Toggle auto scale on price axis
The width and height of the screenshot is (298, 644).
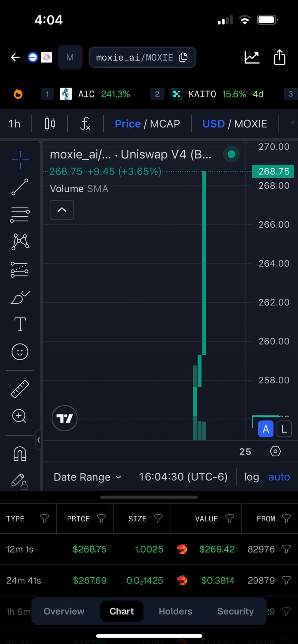279,477
